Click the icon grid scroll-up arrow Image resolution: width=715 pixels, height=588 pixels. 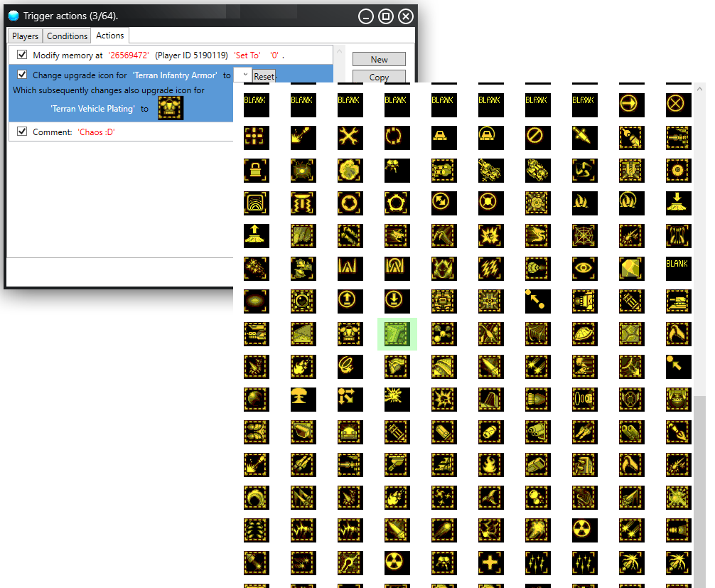coord(699,90)
